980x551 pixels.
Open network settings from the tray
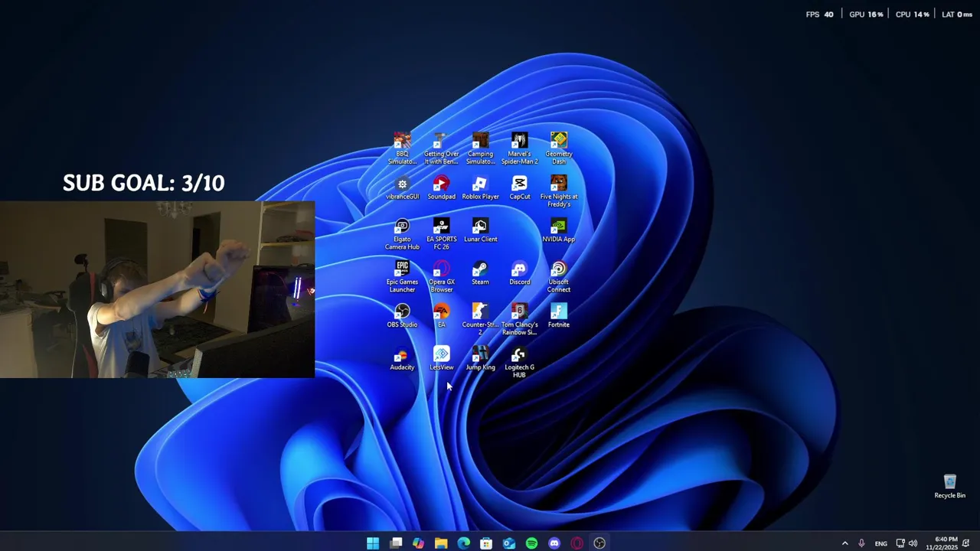(900, 543)
